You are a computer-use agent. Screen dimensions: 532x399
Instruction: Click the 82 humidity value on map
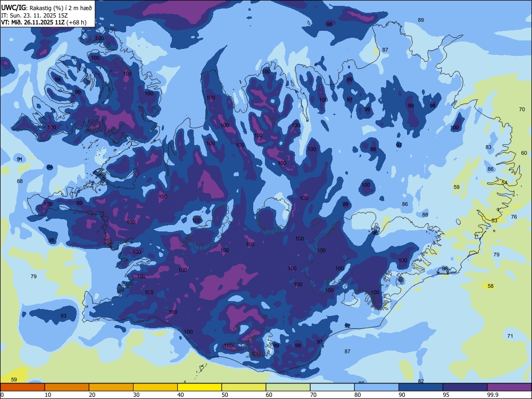point(421,381)
